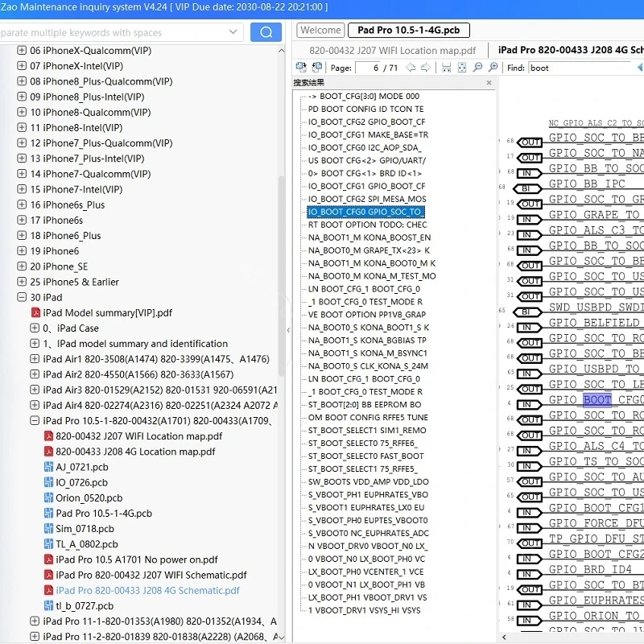
Task: Select result -> BOOT_CFG[3:0] MODE 000
Action: point(364,96)
